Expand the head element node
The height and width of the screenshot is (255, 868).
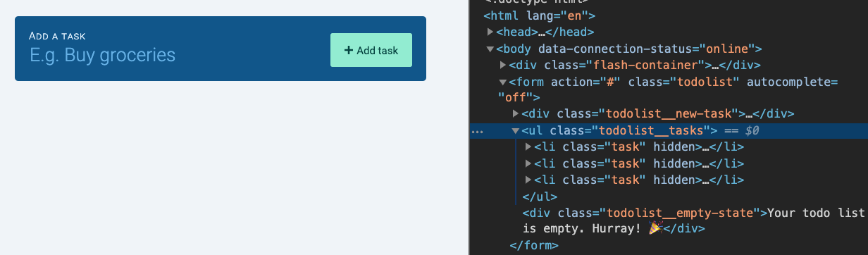(490, 32)
